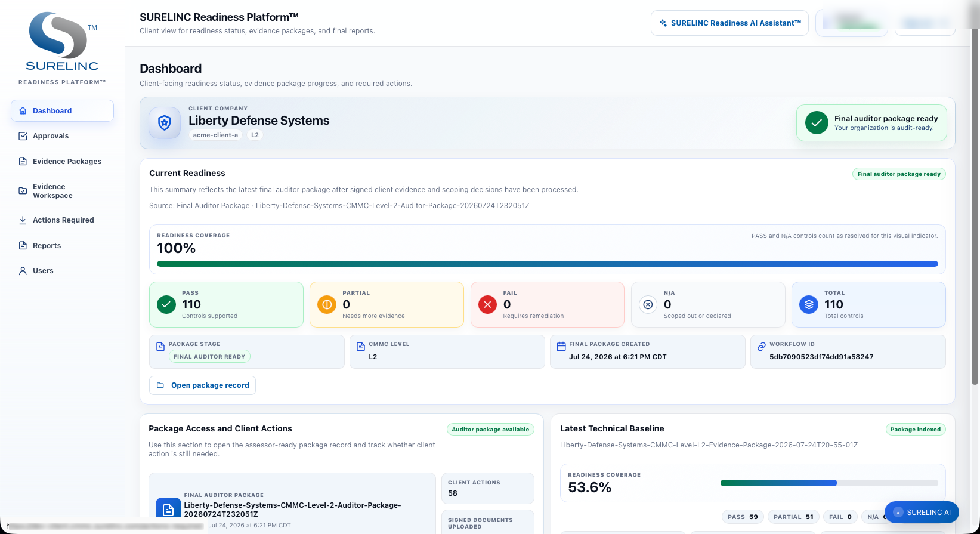980x534 pixels.
Task: Click the SIGNED DOCUMENTS UPLOADED card
Action: tap(488, 522)
